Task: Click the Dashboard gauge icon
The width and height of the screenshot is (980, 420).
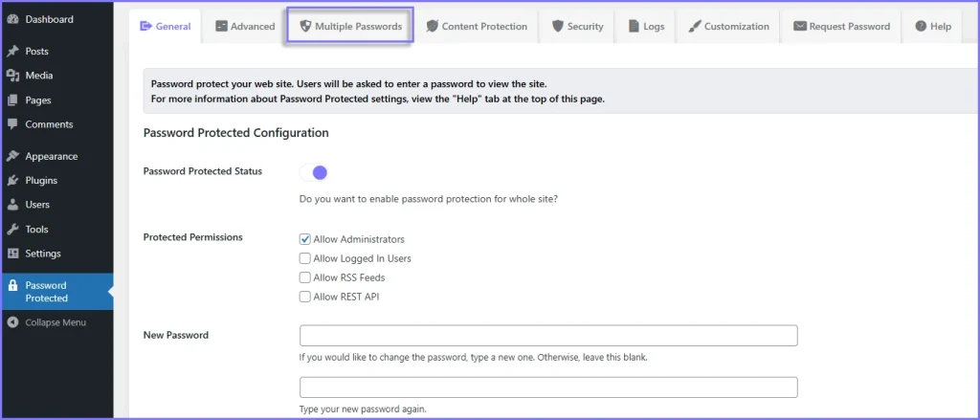Action: click(x=12, y=19)
